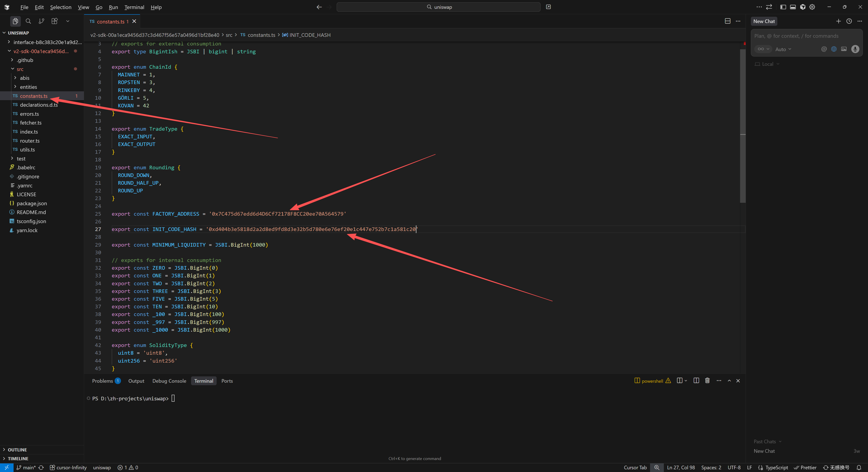Viewport: 868px width, 472px height.
Task: Click the chat history clock icon
Action: (849, 21)
